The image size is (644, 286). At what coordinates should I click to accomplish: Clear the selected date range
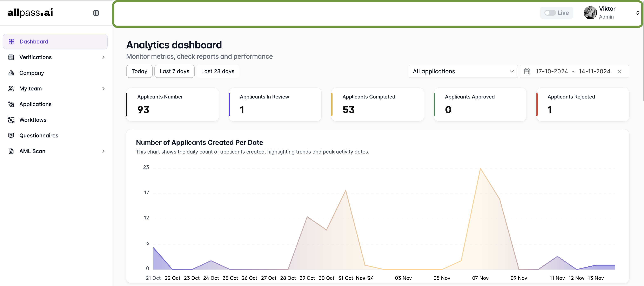pos(619,71)
